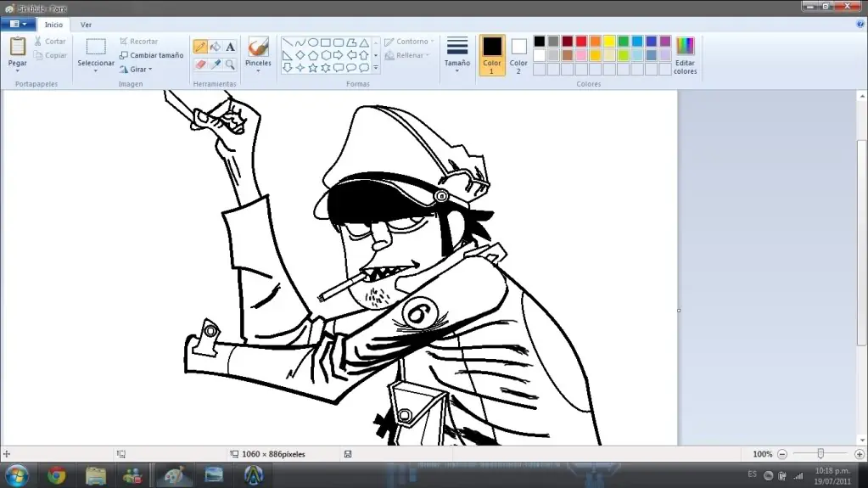Select the Eraser tool
The width and height of the screenshot is (868, 488).
200,65
